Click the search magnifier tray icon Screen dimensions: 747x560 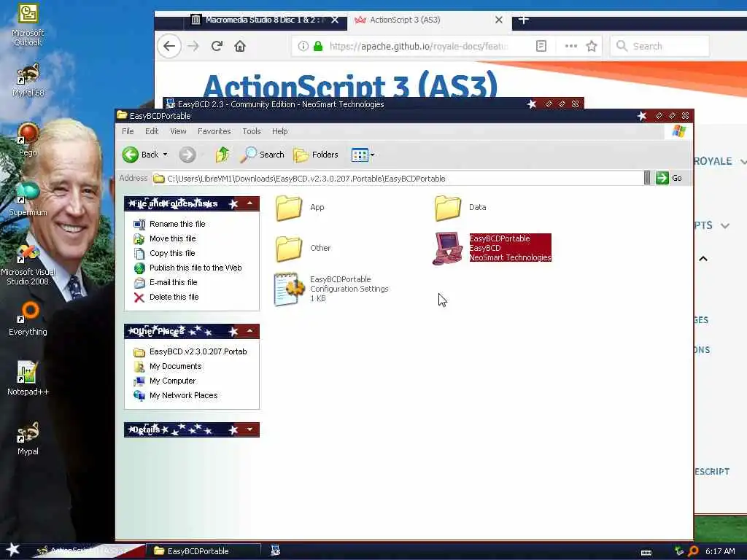[693, 551]
